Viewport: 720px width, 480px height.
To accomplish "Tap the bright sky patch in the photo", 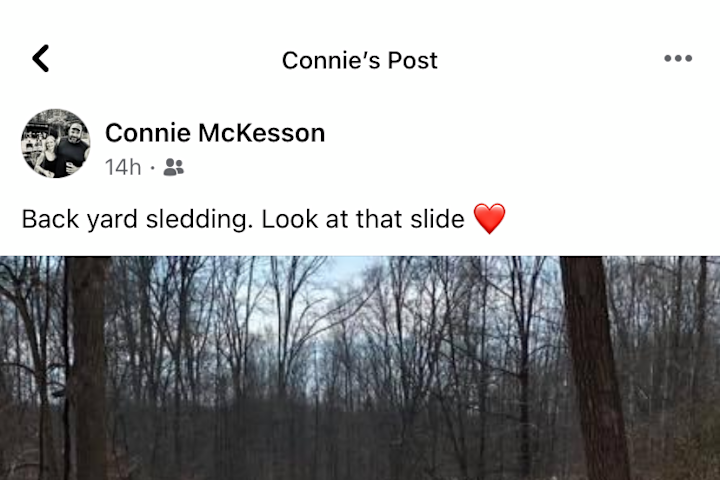I will click(340, 271).
